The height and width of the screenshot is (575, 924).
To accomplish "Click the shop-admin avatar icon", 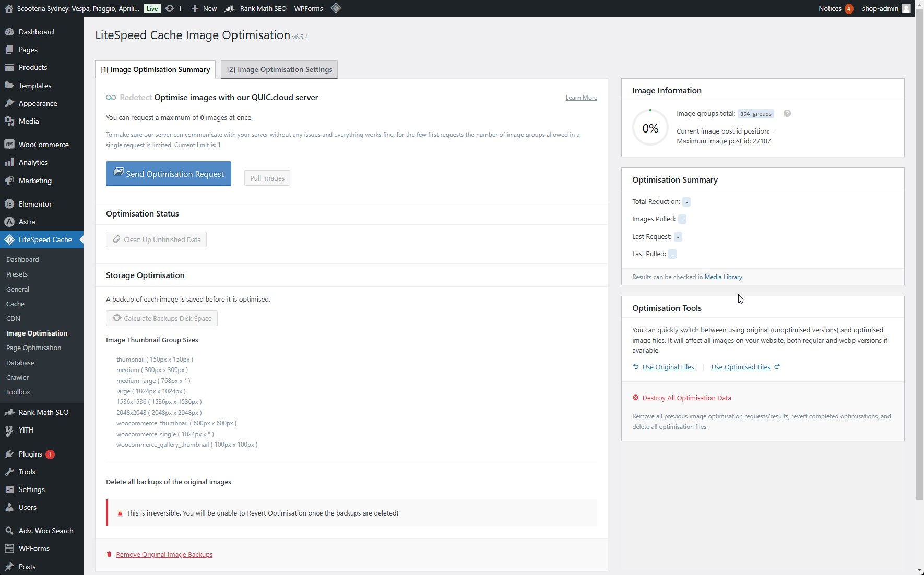I will [x=906, y=8].
